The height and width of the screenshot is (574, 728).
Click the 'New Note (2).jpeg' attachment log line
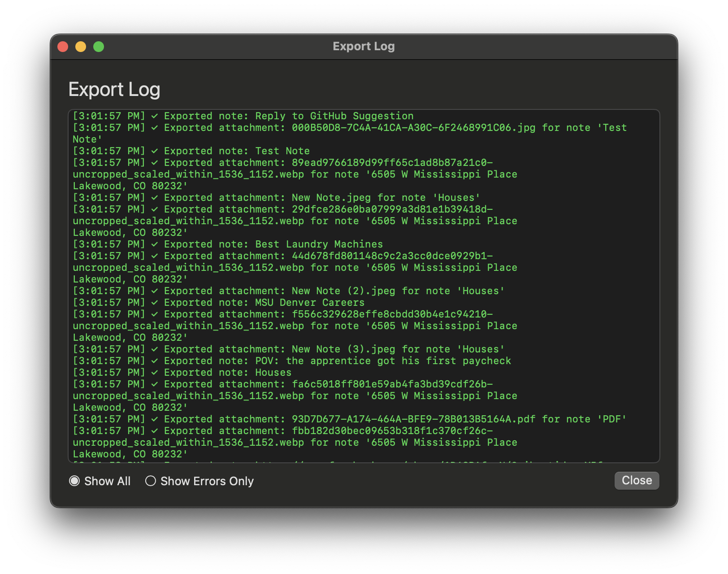tap(289, 291)
